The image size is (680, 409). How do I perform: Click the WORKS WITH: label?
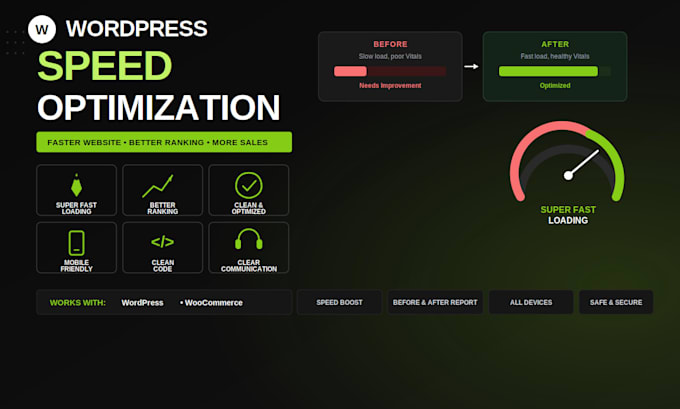tap(78, 303)
